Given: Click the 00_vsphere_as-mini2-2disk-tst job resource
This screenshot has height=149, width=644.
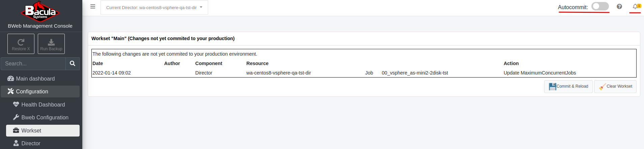Looking at the screenshot, I should click(415, 73).
